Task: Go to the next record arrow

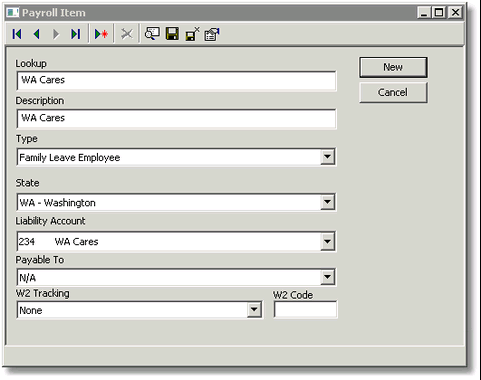Action: tap(56, 34)
